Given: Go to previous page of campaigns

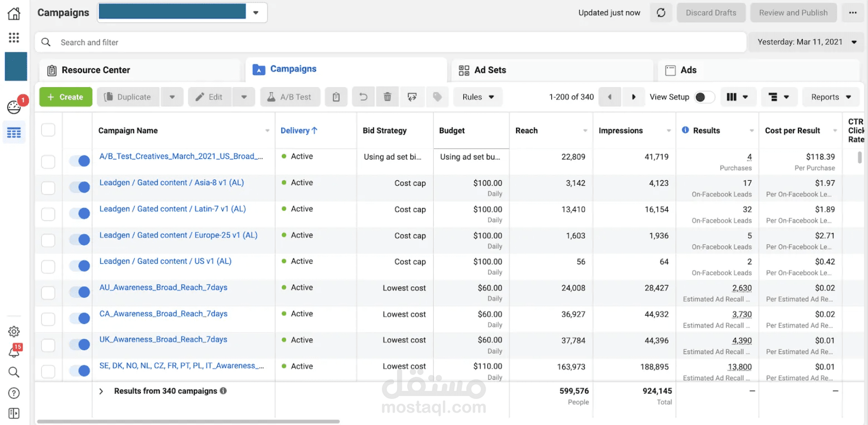Looking at the screenshot, I should 610,97.
